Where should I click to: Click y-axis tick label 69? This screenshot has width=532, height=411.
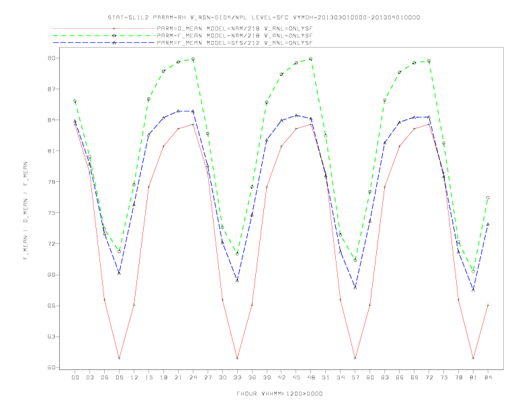pyautogui.click(x=52, y=275)
